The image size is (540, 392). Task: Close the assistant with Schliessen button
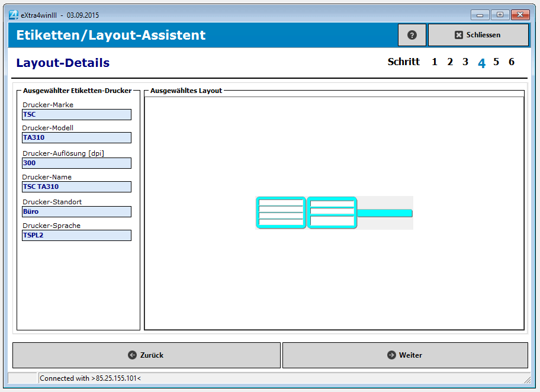pyautogui.click(x=478, y=35)
